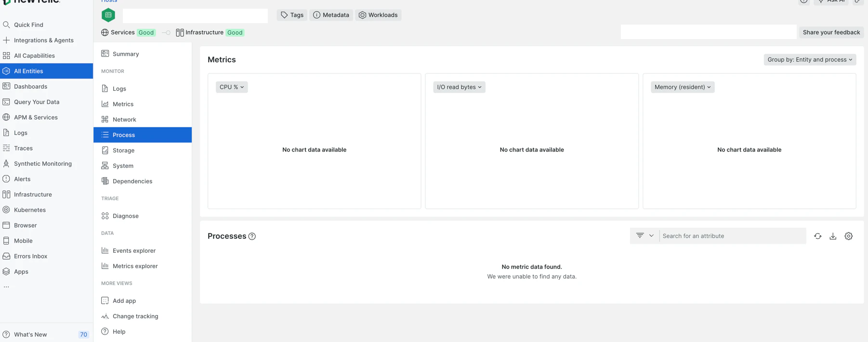Open Workloads for this host

(378, 15)
